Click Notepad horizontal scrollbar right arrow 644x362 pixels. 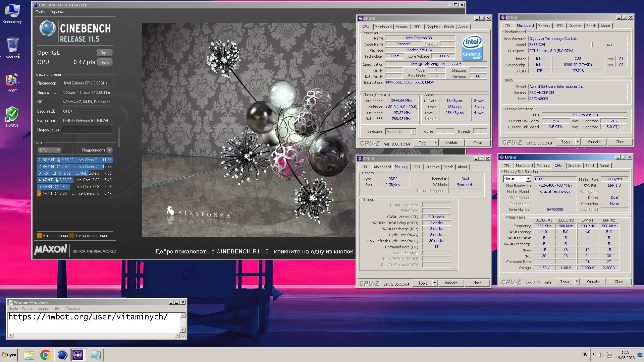pyautogui.click(x=177, y=336)
